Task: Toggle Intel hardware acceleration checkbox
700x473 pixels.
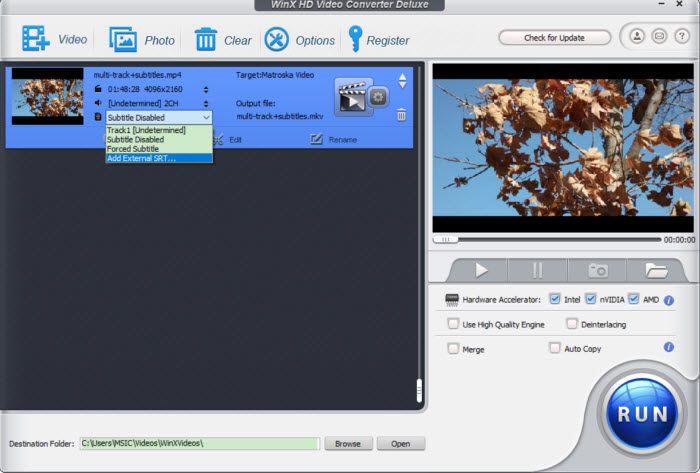Action: point(554,299)
